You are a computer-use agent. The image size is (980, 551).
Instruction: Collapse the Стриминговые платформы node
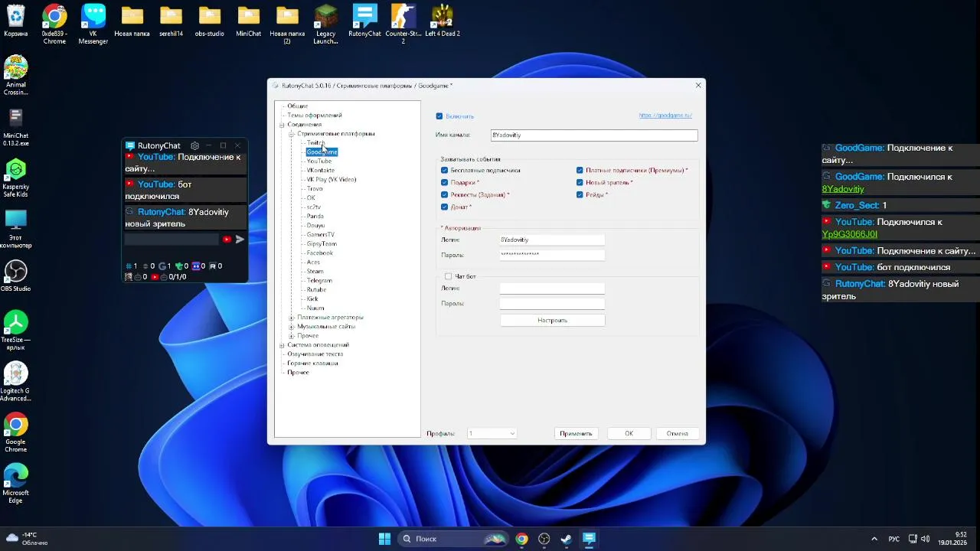pos(292,134)
